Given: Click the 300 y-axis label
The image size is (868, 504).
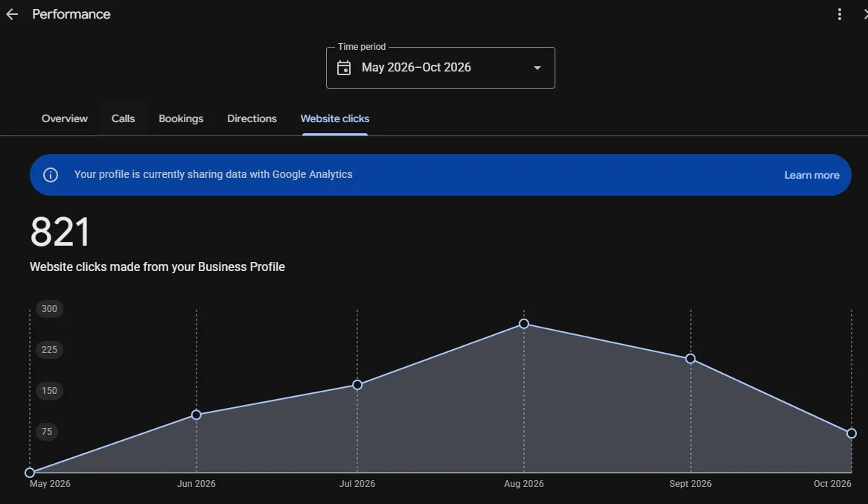Looking at the screenshot, I should (49, 308).
